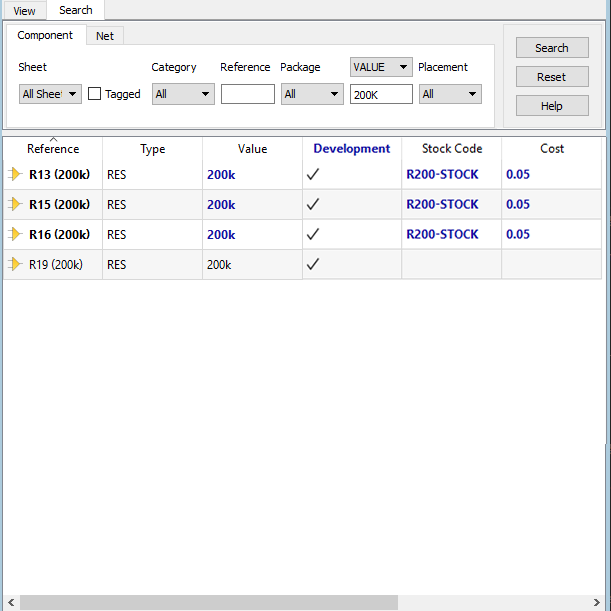Screen dimensions: 611x611
Task: Switch to the View tab
Action: coord(24,11)
